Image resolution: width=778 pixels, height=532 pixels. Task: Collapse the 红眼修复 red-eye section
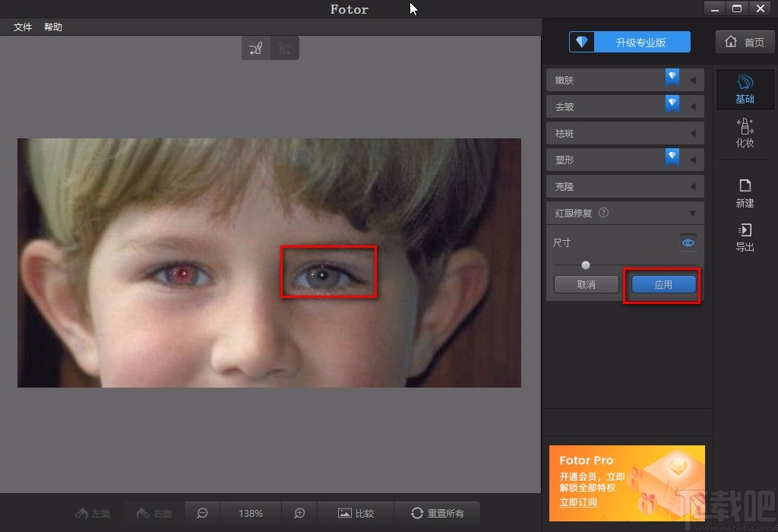(x=692, y=213)
